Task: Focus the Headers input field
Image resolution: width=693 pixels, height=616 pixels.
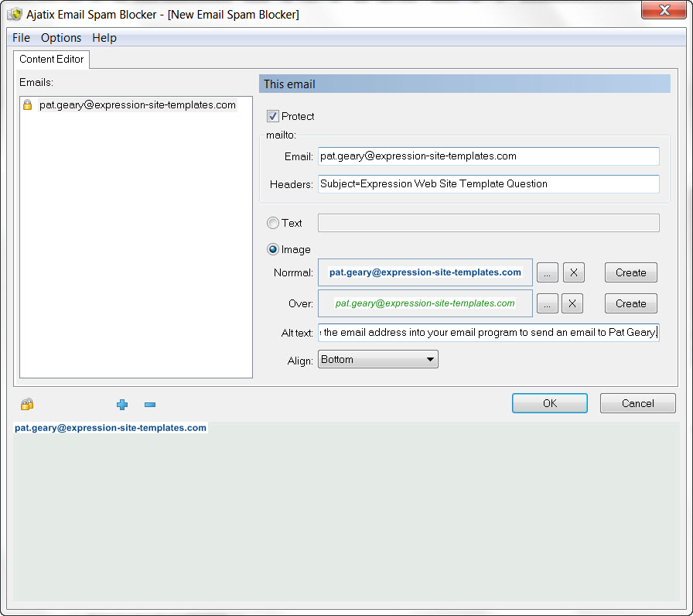Action: click(488, 184)
